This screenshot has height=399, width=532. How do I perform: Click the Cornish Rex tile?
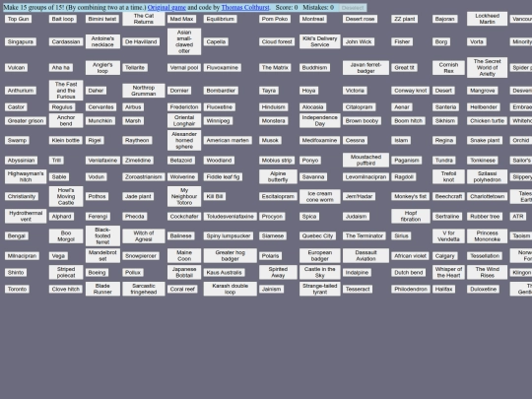point(448,68)
